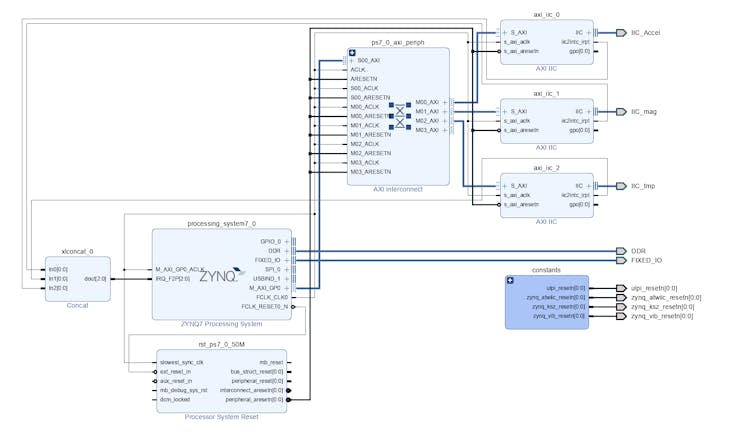Select the IIC_tmp external port symbol
740x434 pixels.
click(x=622, y=186)
